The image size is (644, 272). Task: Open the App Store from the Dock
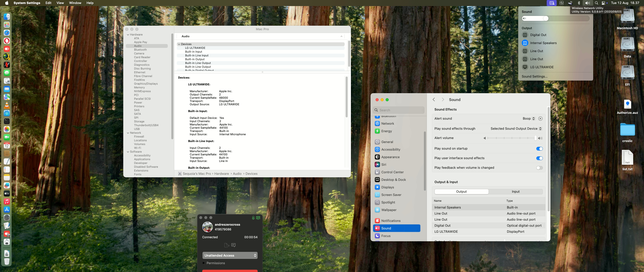coord(7,210)
